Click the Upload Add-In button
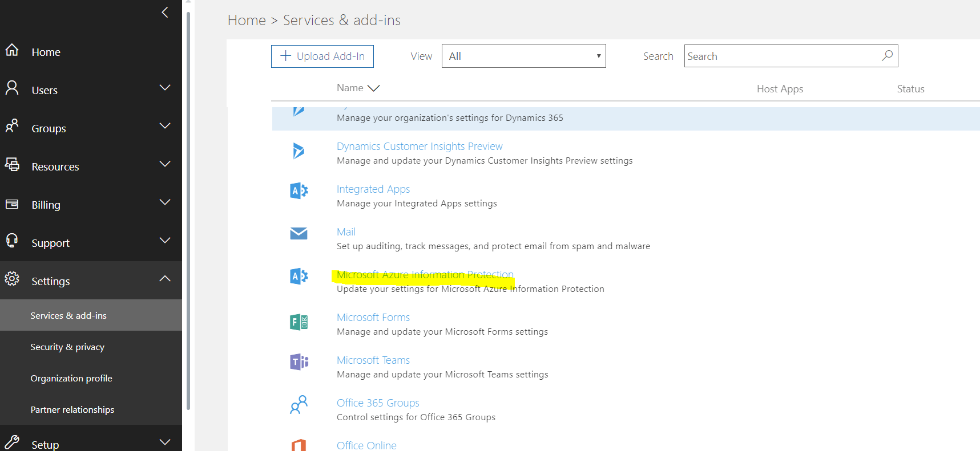 click(x=322, y=56)
